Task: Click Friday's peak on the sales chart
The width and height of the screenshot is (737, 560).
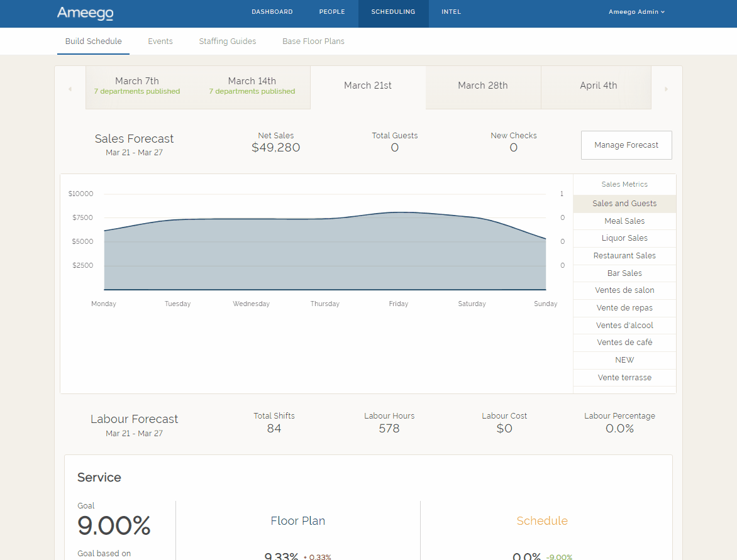Action: tap(399, 212)
